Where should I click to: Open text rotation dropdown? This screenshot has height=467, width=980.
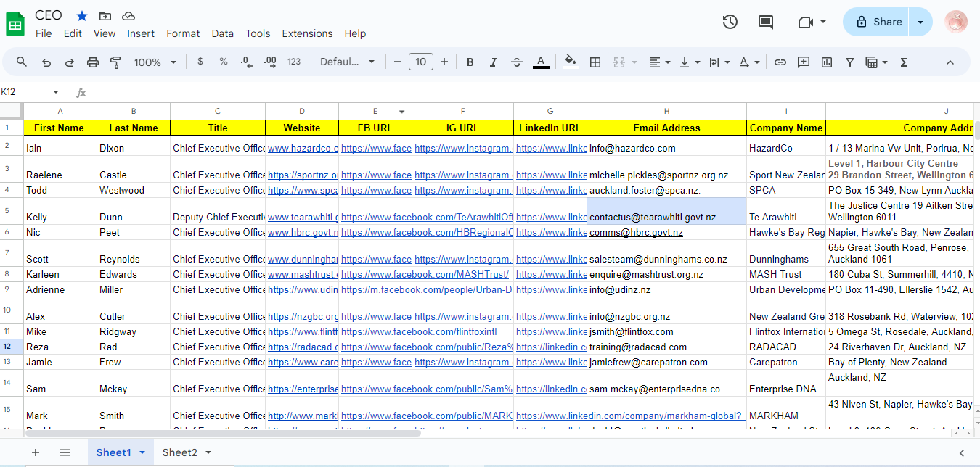pyautogui.click(x=748, y=62)
